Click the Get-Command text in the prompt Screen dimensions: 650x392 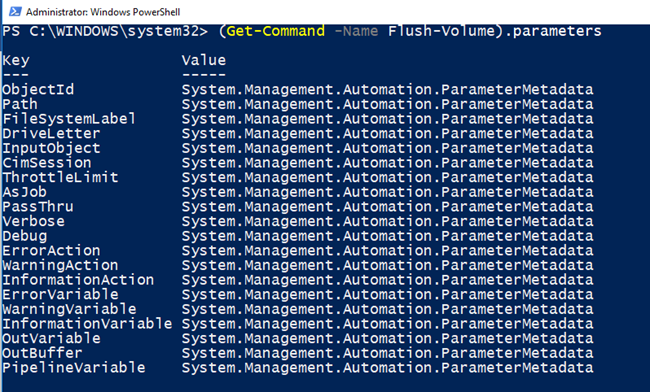click(276, 31)
